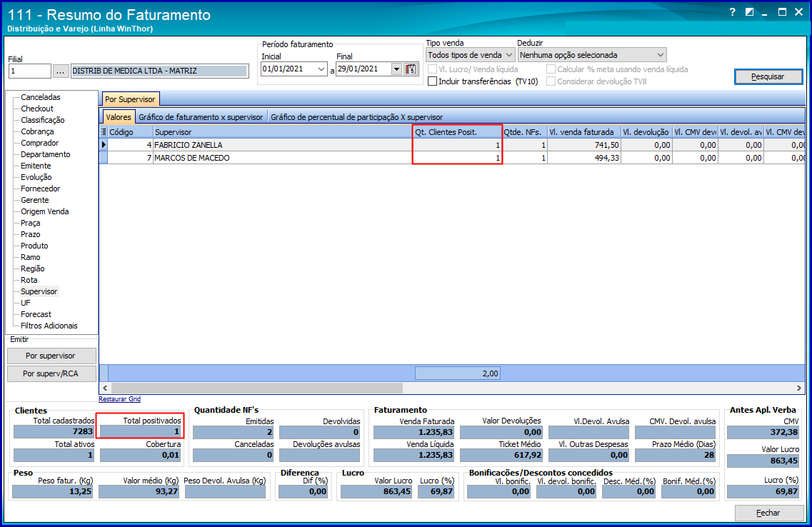Select the FABRICIO ZANELLA supervisor cell

coord(283,145)
